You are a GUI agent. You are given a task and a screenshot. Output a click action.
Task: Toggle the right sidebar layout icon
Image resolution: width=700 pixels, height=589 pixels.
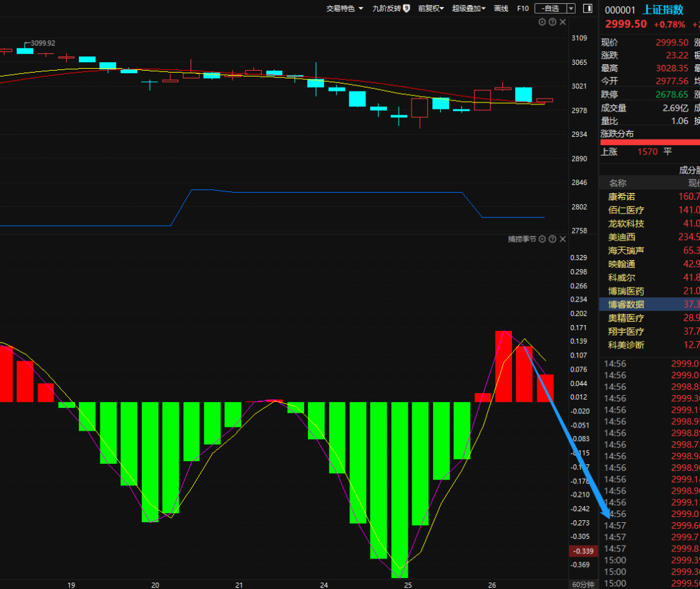[588, 8]
